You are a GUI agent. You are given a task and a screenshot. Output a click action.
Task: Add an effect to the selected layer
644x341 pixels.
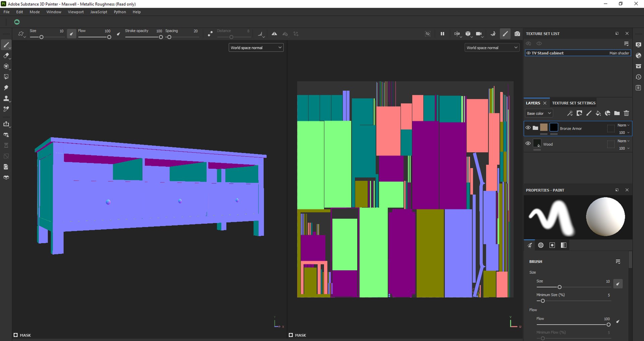click(570, 113)
